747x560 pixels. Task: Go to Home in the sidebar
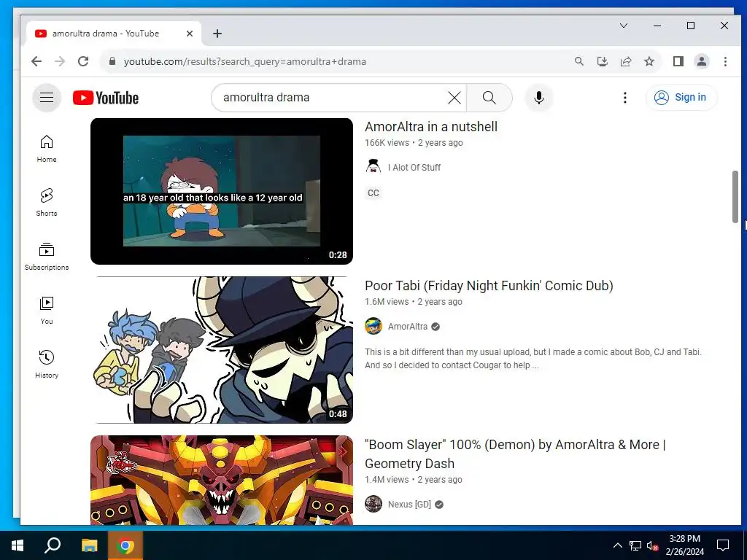click(47, 149)
